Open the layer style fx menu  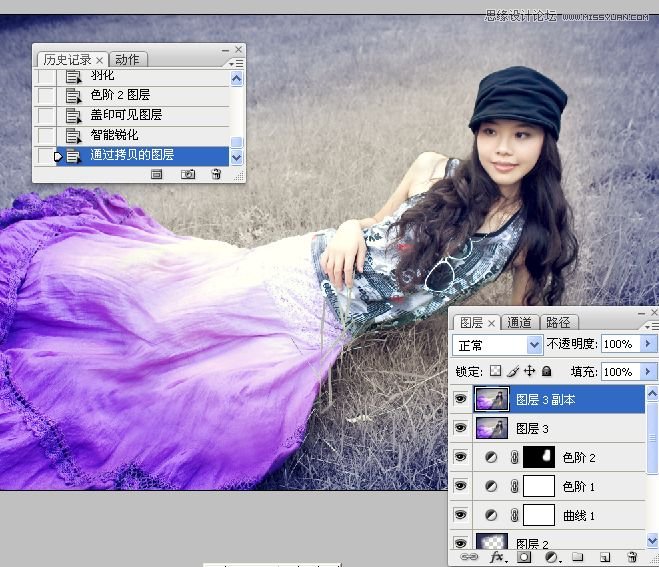point(496,557)
